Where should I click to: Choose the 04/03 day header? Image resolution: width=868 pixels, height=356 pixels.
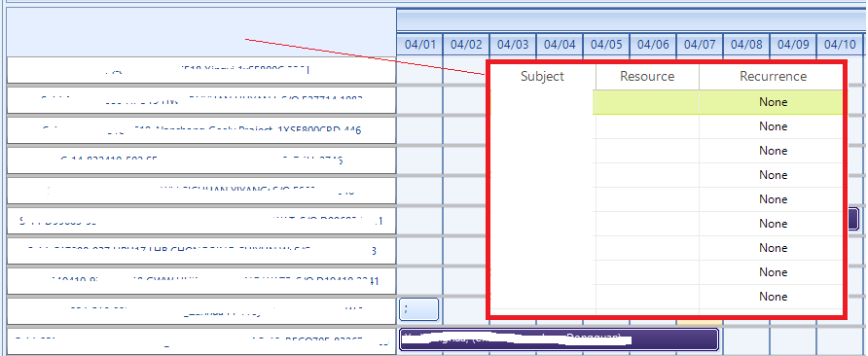513,45
